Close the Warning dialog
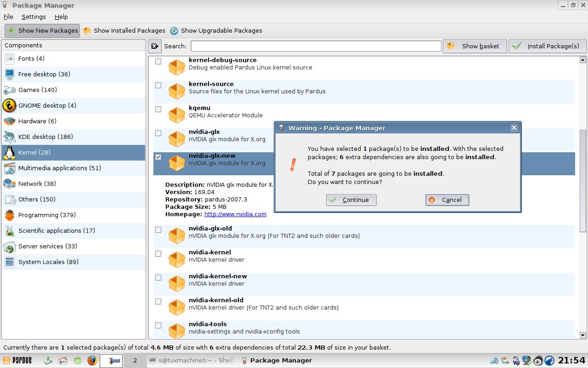The width and height of the screenshot is (588, 368). click(x=514, y=128)
